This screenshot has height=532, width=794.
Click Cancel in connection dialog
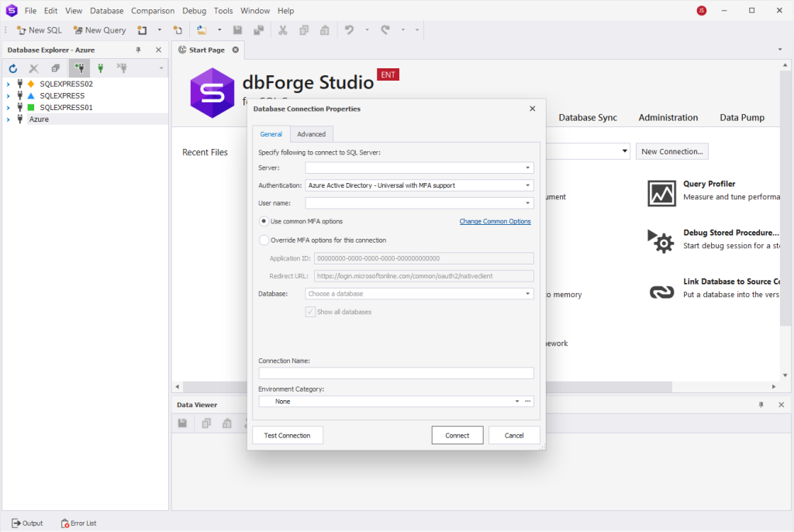[x=514, y=435]
